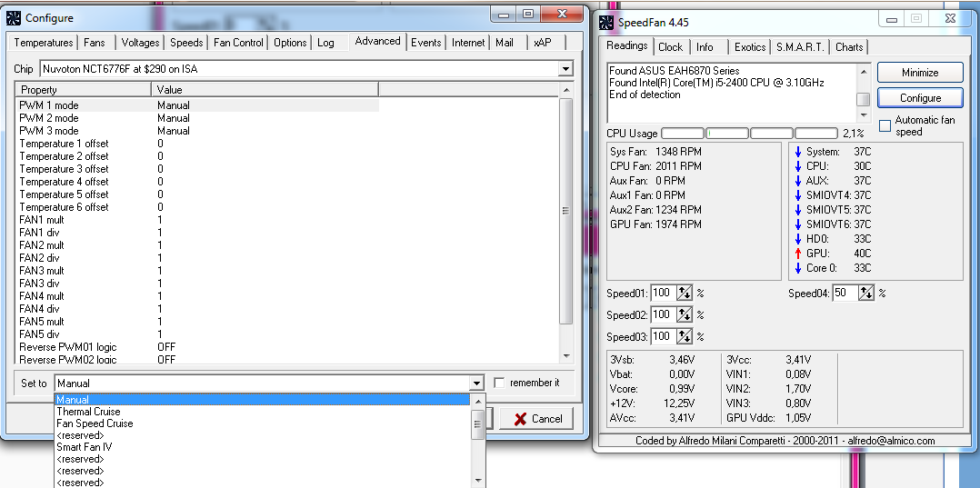Open the Exotics tab in SpeedFan

[750, 47]
